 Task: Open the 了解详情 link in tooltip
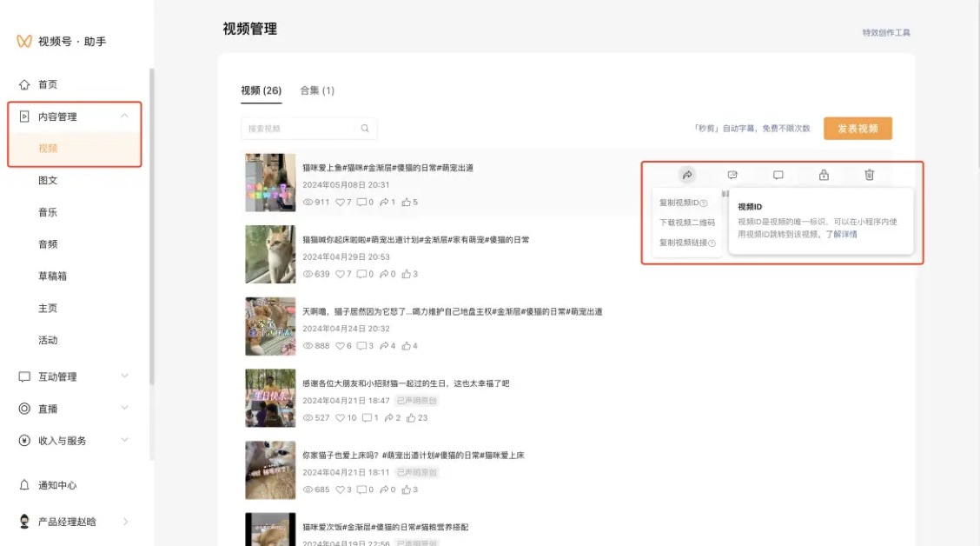[x=841, y=235]
